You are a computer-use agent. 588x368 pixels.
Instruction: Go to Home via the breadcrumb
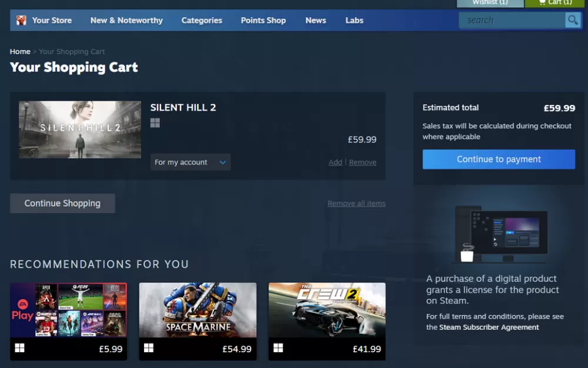point(20,51)
